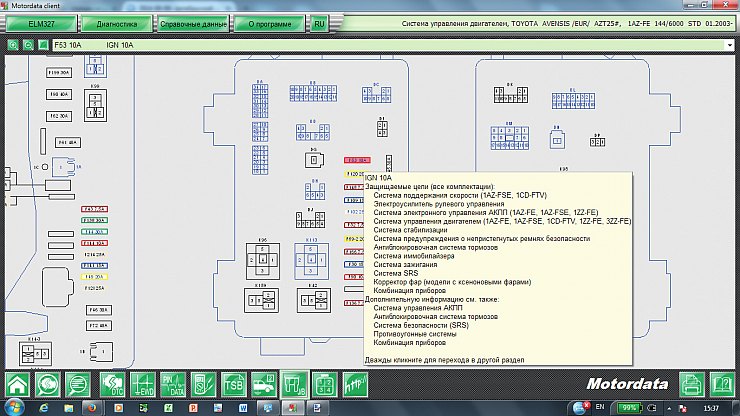
Task: Open Word from the taskbar
Action: (243, 408)
